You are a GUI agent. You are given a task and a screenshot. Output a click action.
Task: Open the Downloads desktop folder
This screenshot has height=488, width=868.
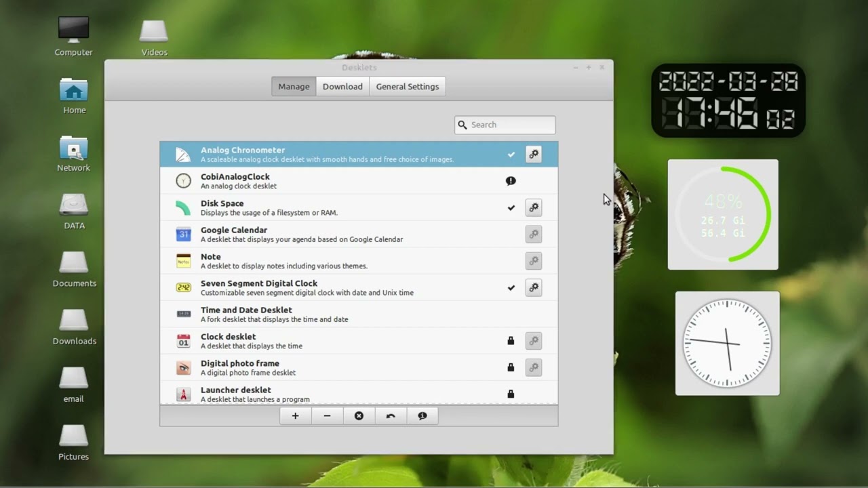coord(74,327)
